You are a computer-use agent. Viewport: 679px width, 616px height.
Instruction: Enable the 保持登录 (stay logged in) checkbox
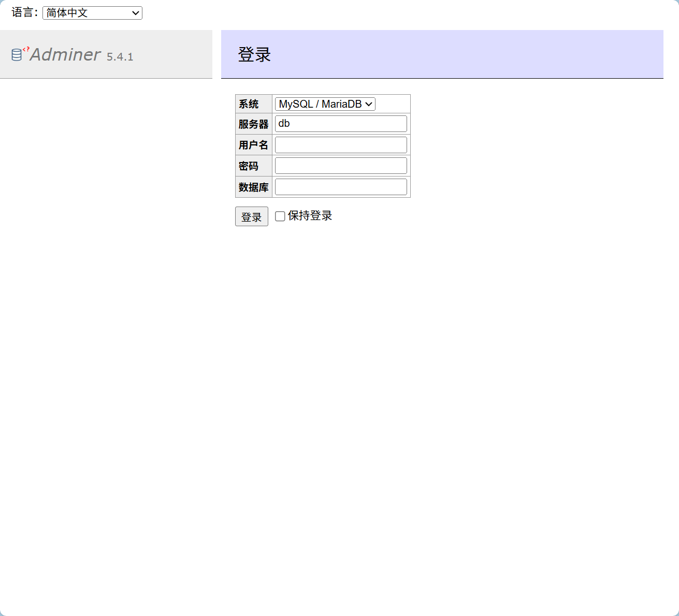pos(280,216)
